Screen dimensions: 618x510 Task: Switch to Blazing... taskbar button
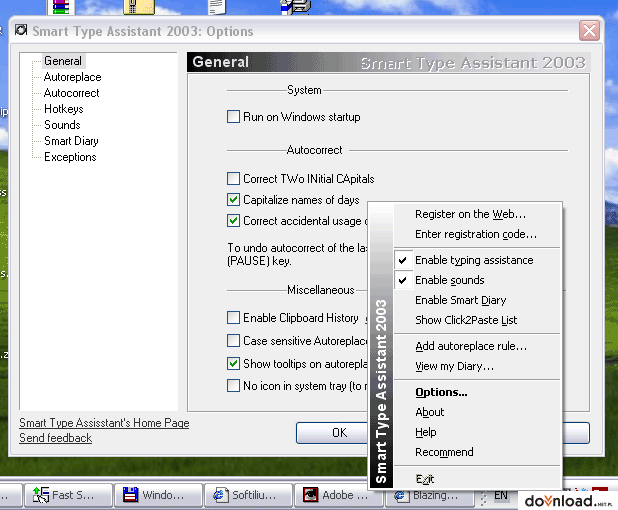[428, 496]
